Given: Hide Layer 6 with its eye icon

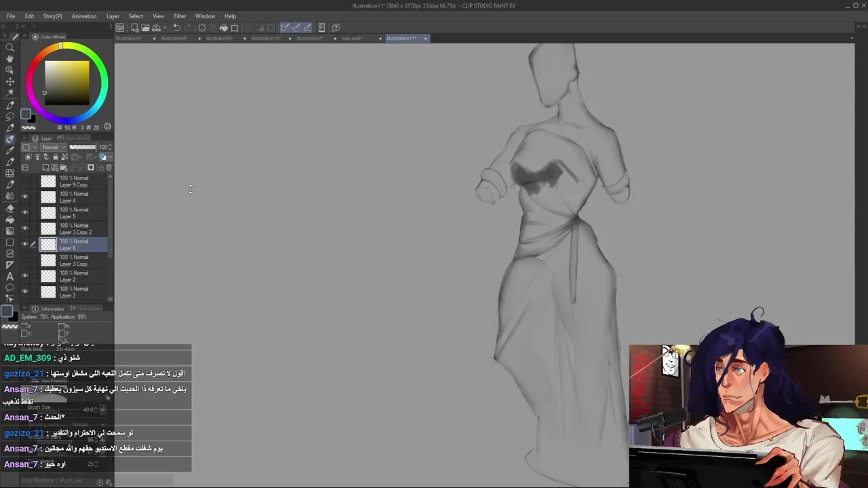Looking at the screenshot, I should tap(25, 245).
